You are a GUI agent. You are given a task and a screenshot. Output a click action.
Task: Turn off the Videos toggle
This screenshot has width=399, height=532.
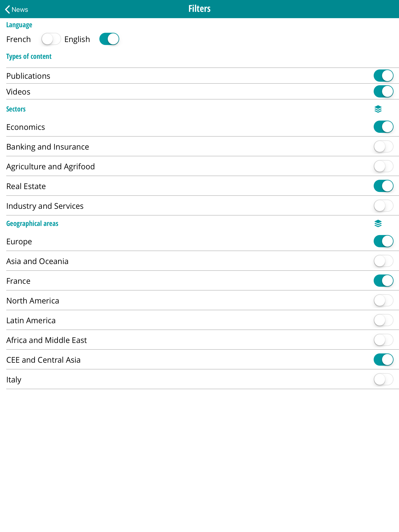tap(383, 91)
